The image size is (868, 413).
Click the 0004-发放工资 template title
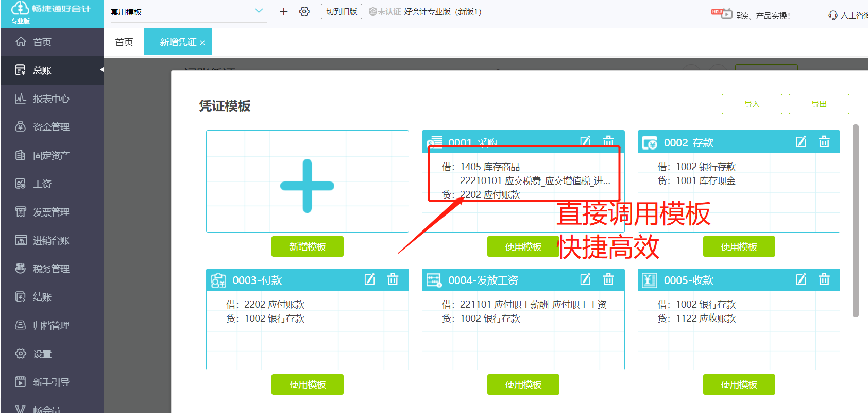(x=483, y=280)
